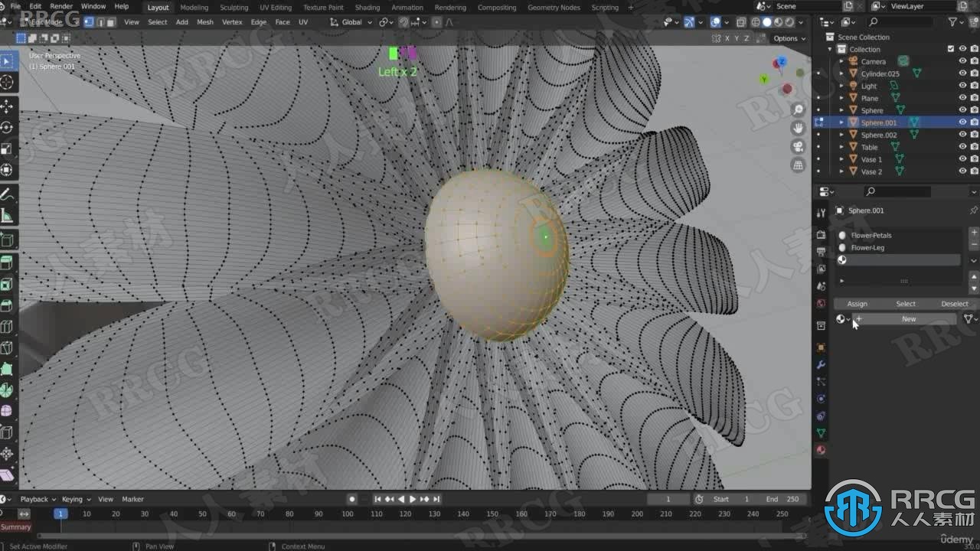This screenshot has width=980, height=551.
Task: Toggle camera view icon in viewport
Action: coord(799,146)
